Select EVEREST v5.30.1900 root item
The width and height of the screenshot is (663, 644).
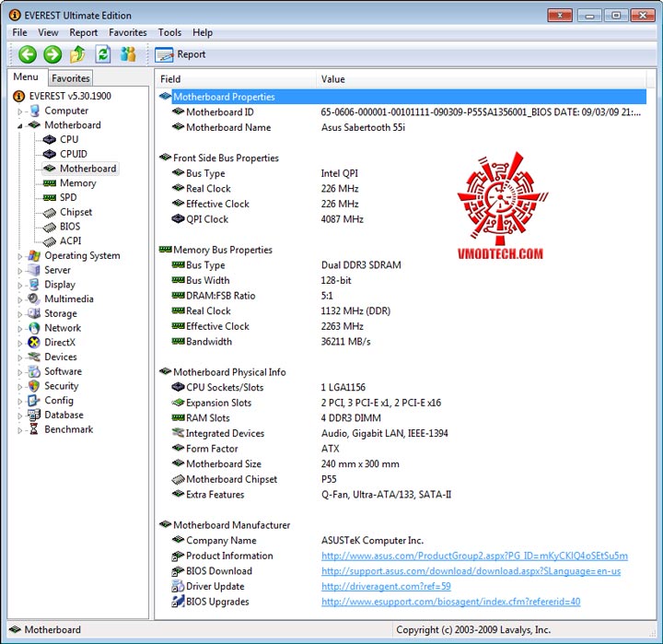pyautogui.click(x=63, y=96)
